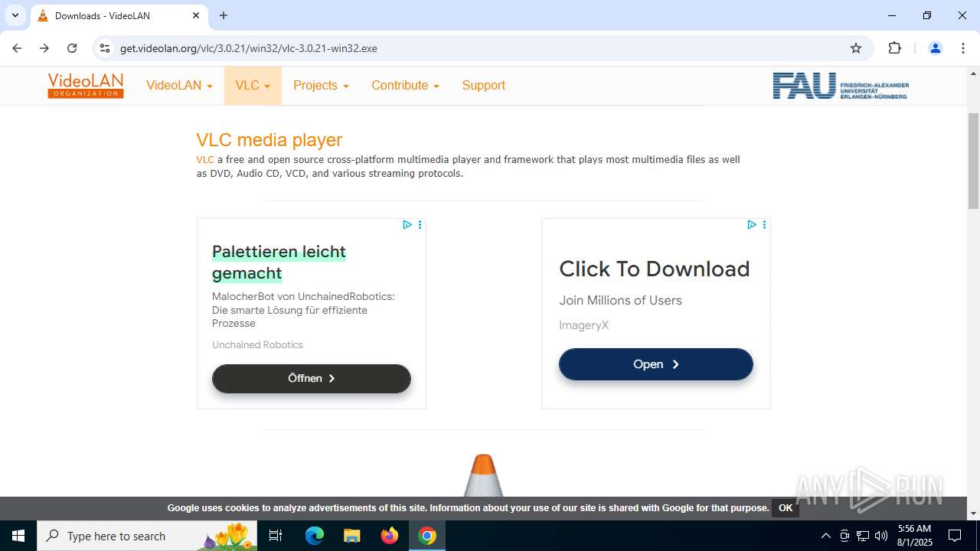Show hidden system tray icons
The image size is (980, 551).
(x=825, y=536)
